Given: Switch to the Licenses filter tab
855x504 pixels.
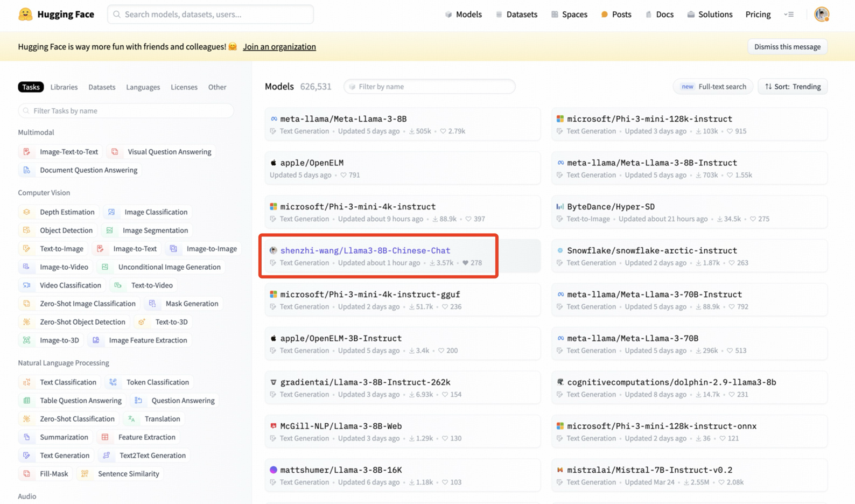Looking at the screenshot, I should click(184, 87).
